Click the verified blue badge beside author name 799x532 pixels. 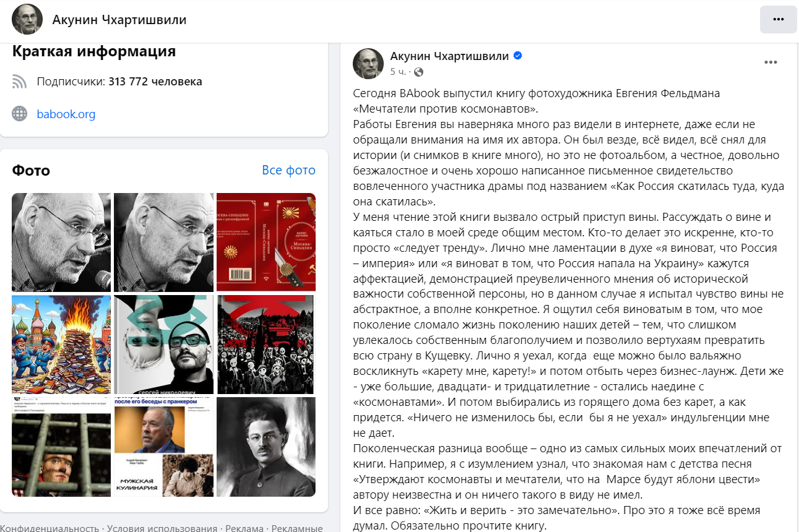518,56
